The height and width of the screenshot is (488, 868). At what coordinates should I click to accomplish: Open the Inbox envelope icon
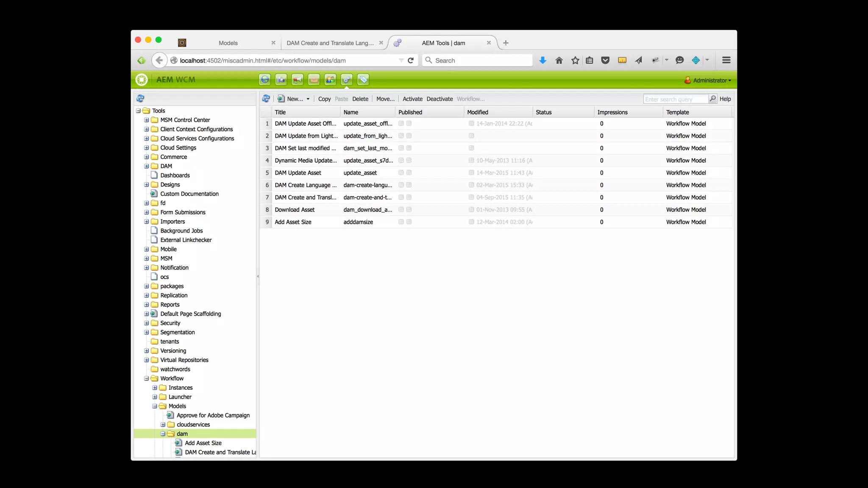(314, 80)
